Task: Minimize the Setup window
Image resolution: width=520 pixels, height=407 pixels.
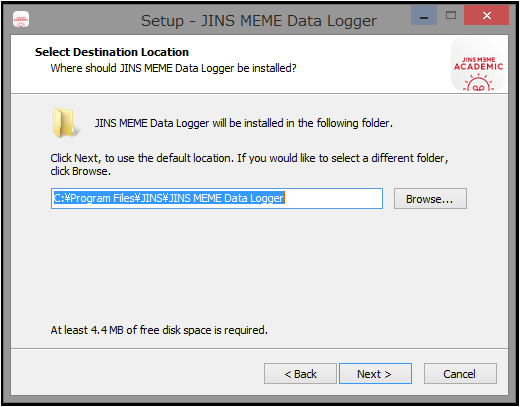Action: pyautogui.click(x=424, y=15)
